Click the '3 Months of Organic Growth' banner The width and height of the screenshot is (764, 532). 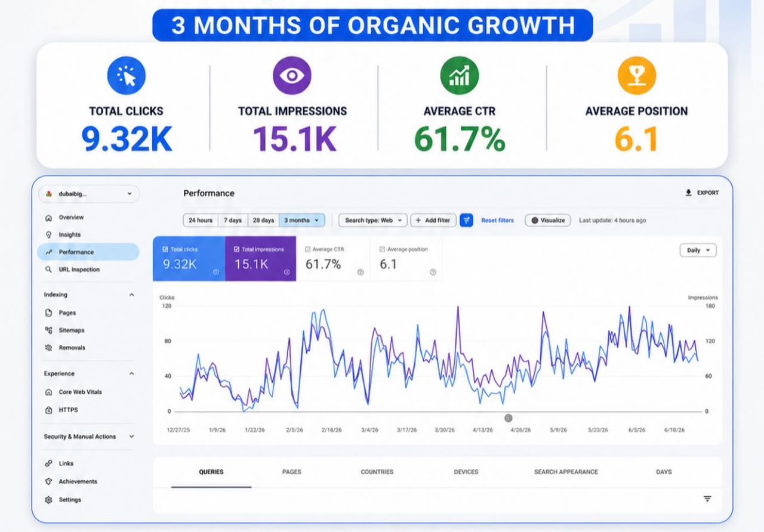[x=372, y=26]
